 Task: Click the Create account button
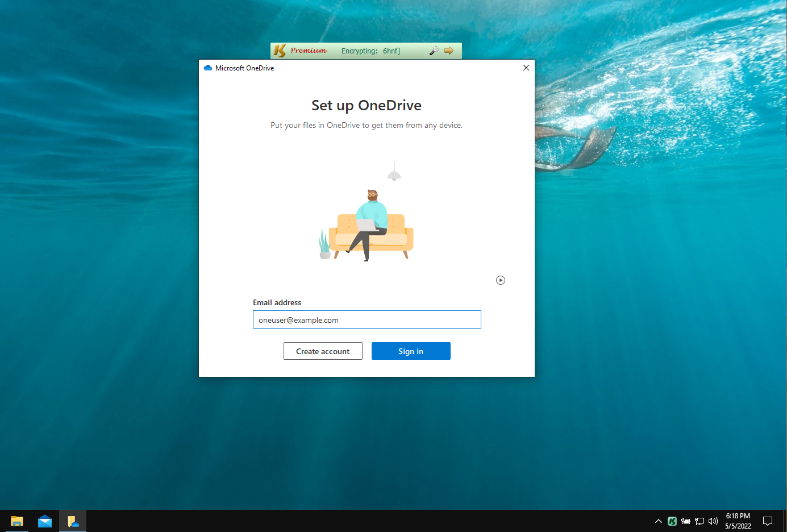pos(323,351)
